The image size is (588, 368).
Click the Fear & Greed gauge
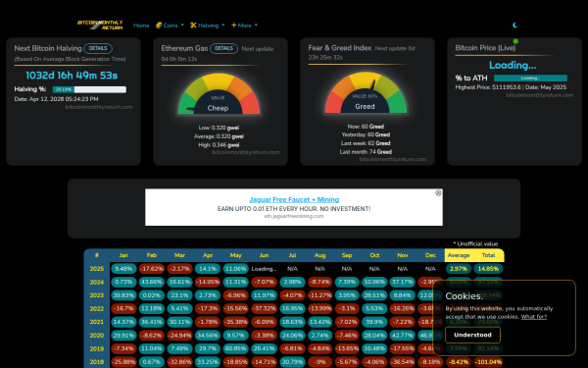(366, 93)
